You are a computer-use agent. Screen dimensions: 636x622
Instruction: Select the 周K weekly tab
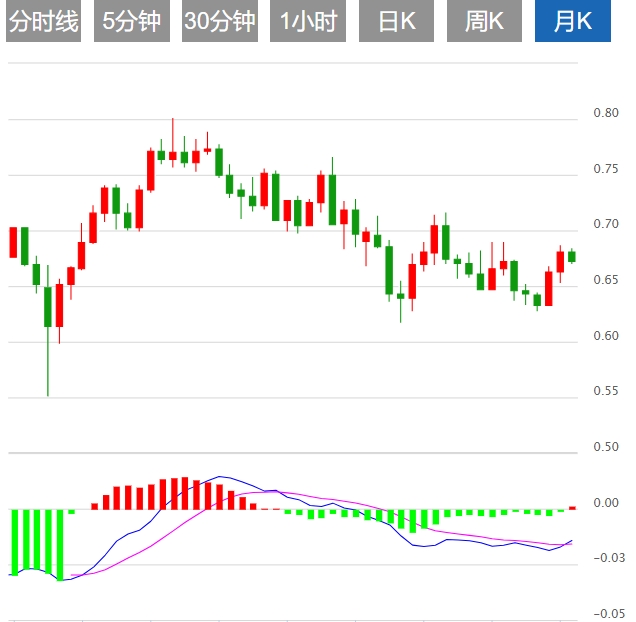484,22
